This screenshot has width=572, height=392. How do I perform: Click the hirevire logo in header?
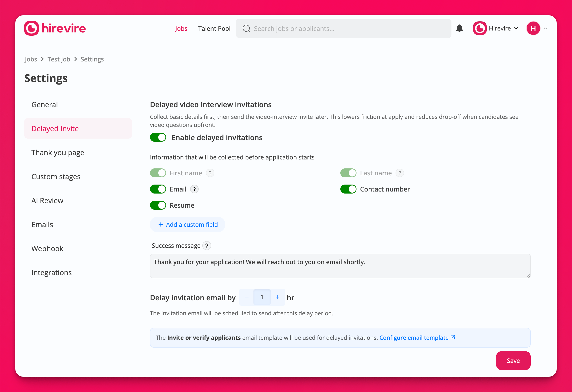[55, 28]
